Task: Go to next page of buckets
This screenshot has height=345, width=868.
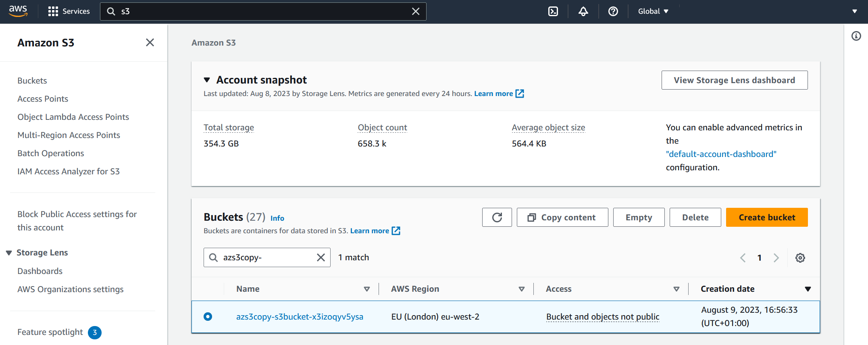Action: pos(776,258)
